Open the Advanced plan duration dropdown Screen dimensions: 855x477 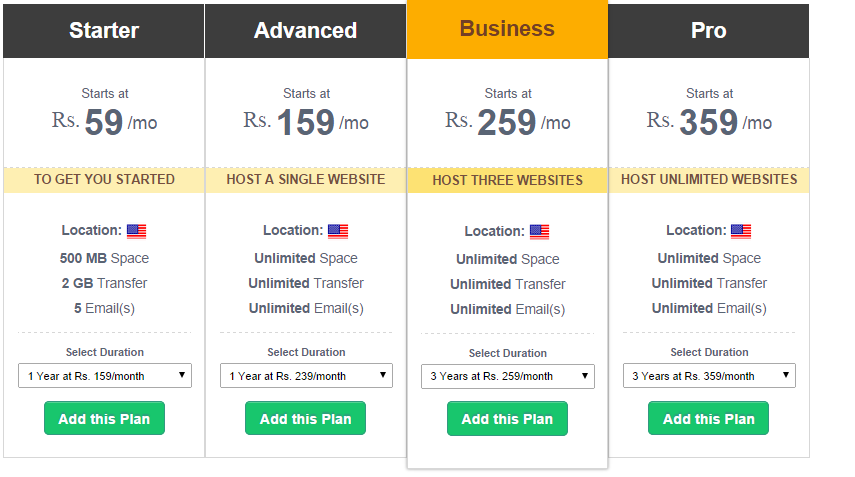pyautogui.click(x=306, y=376)
